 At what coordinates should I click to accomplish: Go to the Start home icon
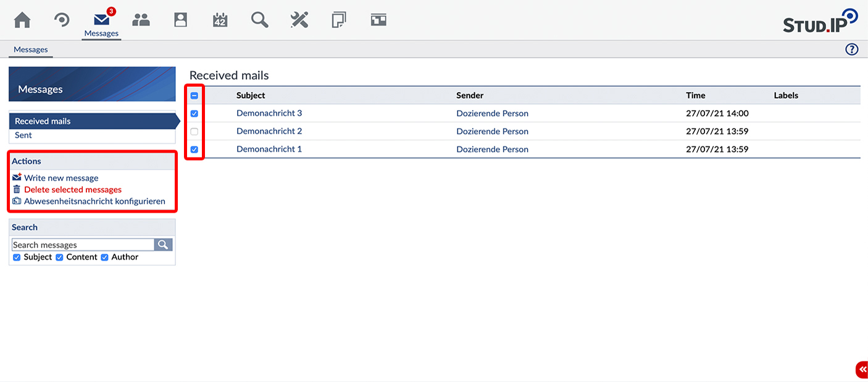pos(22,20)
